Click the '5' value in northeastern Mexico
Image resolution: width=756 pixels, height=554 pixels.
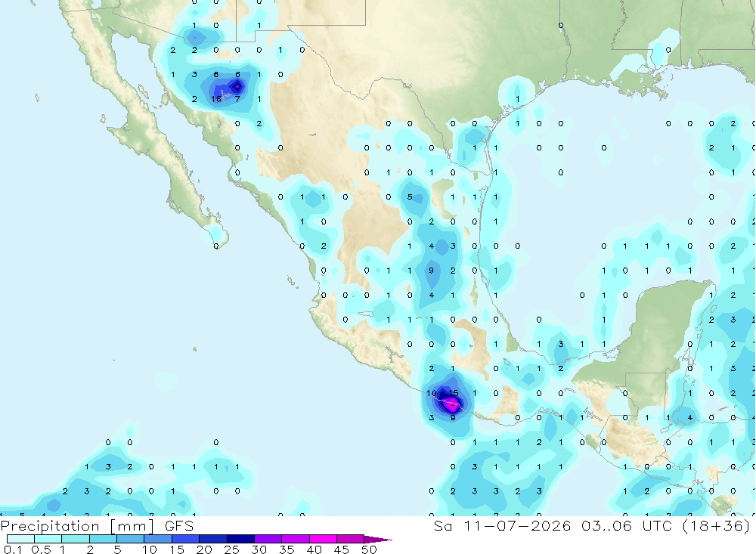(x=410, y=197)
